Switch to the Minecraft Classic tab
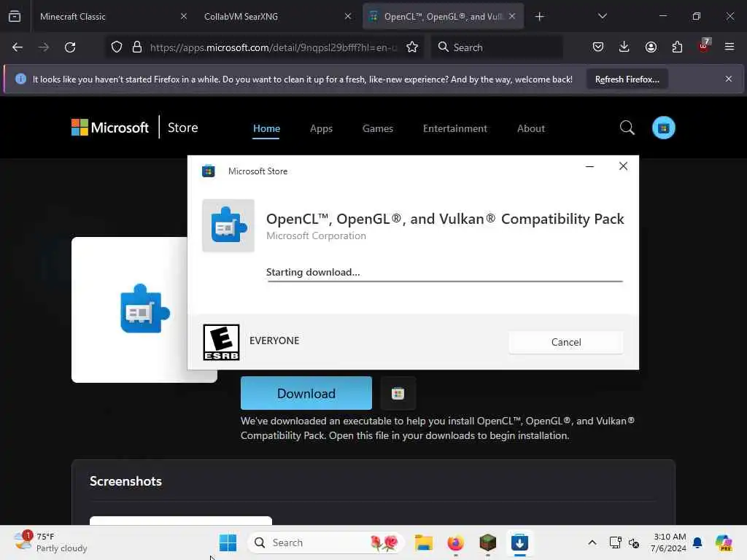The width and height of the screenshot is (747, 560). tap(73, 17)
